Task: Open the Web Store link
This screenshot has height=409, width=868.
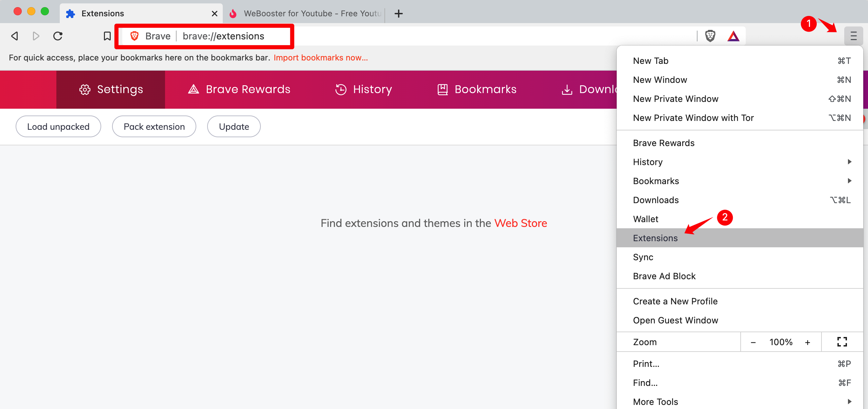Action: [x=521, y=223]
